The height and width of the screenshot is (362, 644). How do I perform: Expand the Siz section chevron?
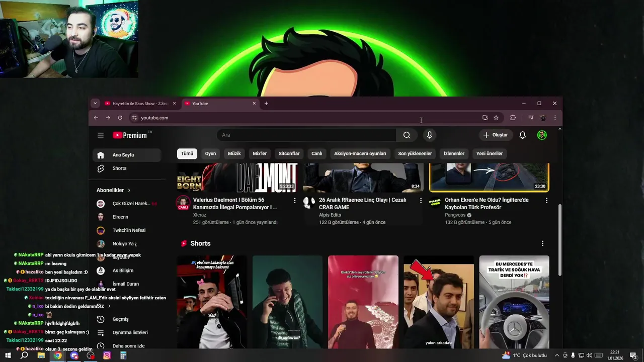109,306
